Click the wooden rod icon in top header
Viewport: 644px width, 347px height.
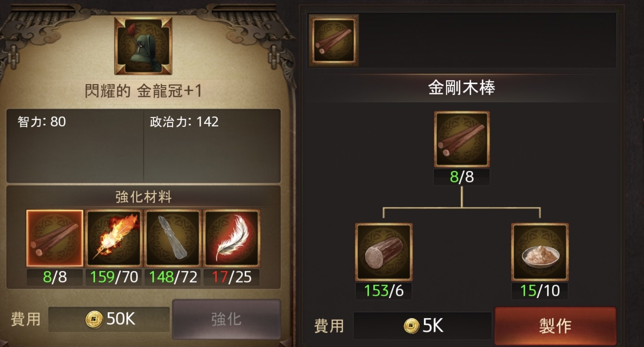(334, 40)
